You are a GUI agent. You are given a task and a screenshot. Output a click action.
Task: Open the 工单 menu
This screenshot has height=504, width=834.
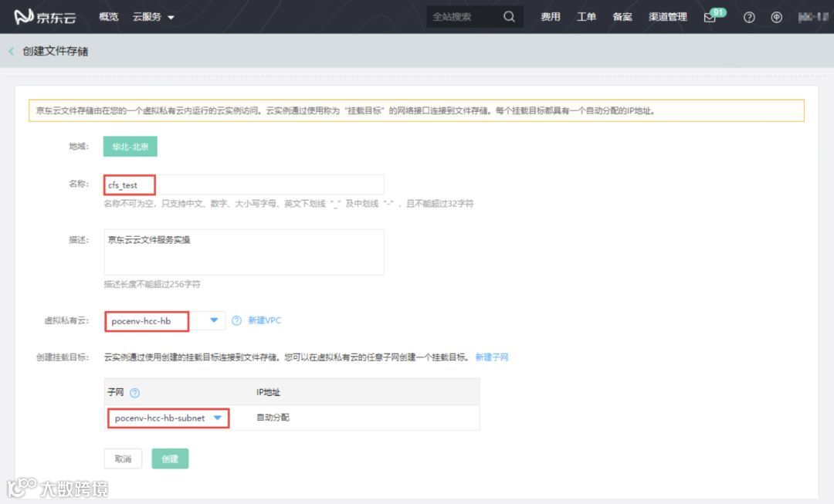click(x=586, y=17)
